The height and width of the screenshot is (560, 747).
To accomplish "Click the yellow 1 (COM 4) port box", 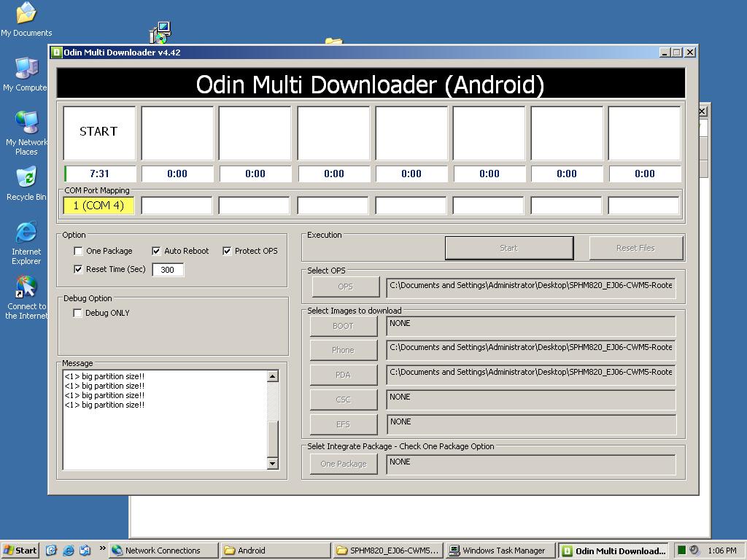I will click(x=98, y=206).
